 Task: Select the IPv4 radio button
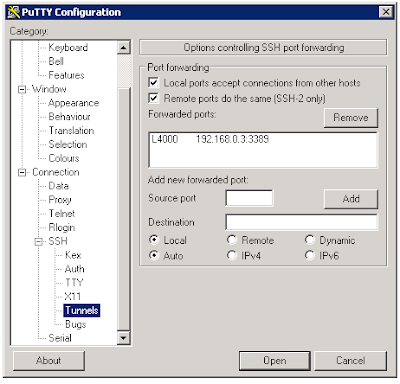[x=232, y=255]
